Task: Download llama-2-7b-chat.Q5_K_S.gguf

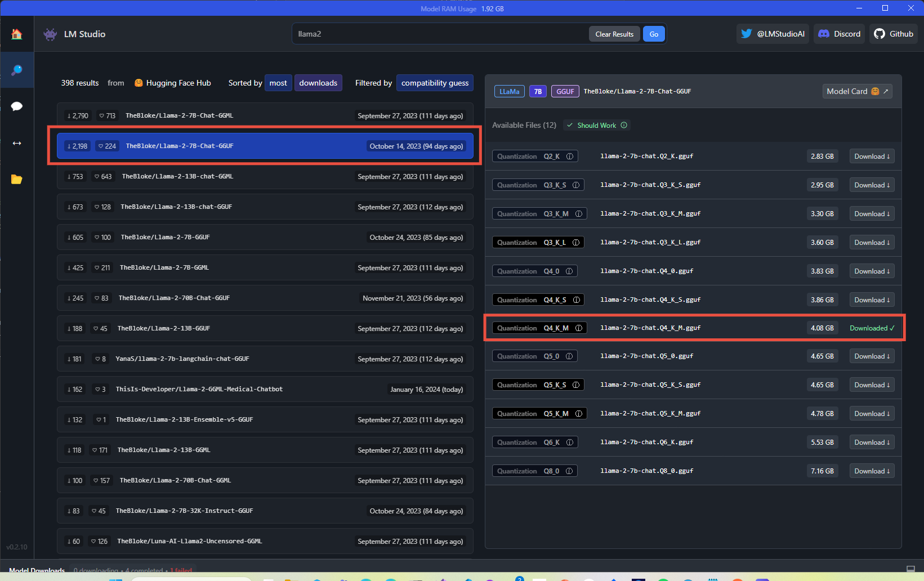Action: pos(872,385)
